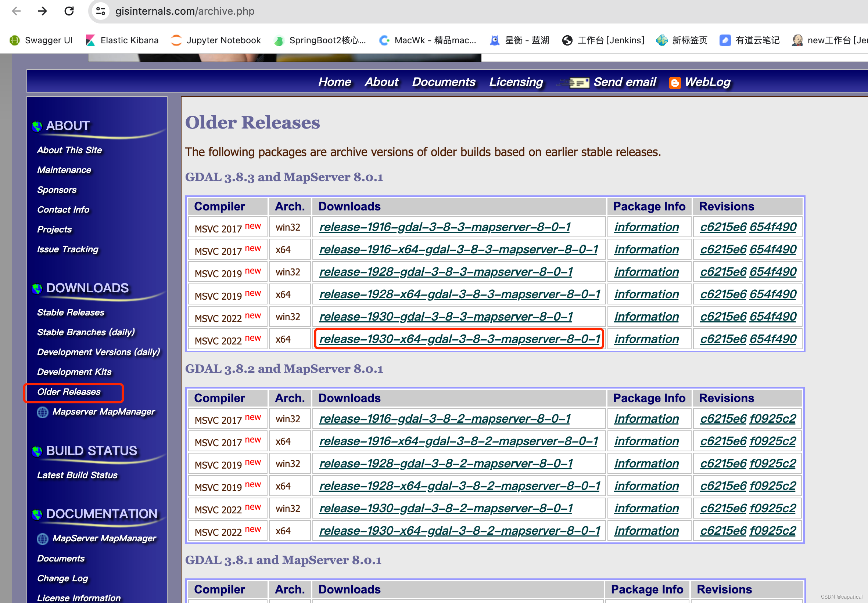Click the forward navigation arrow
The image size is (868, 603).
42,11
